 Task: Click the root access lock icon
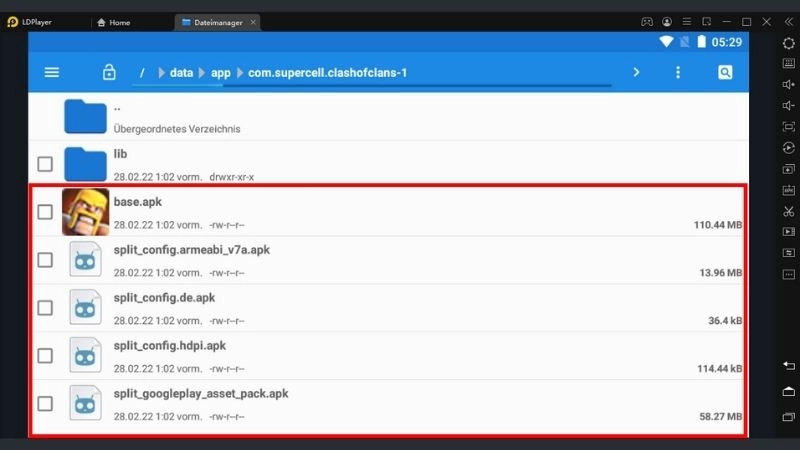pyautogui.click(x=109, y=72)
